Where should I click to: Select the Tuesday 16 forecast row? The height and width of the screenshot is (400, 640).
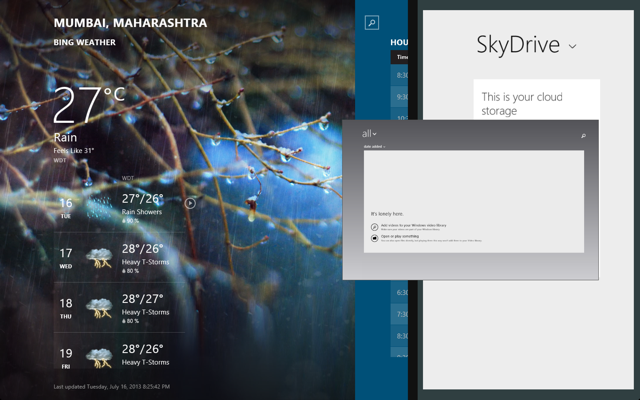119,207
